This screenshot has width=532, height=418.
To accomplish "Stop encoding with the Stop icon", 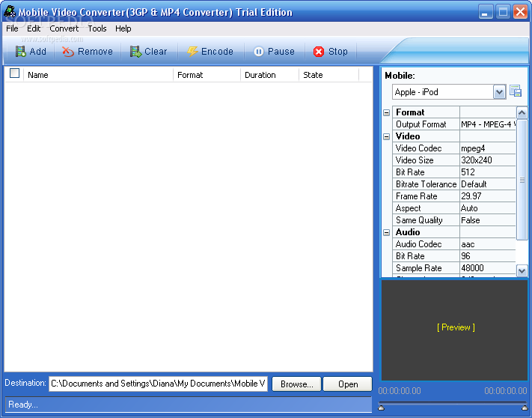I will pos(319,52).
